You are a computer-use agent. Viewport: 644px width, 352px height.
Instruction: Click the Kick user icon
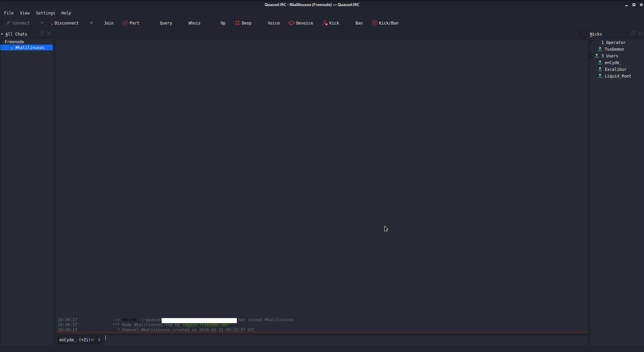325,23
